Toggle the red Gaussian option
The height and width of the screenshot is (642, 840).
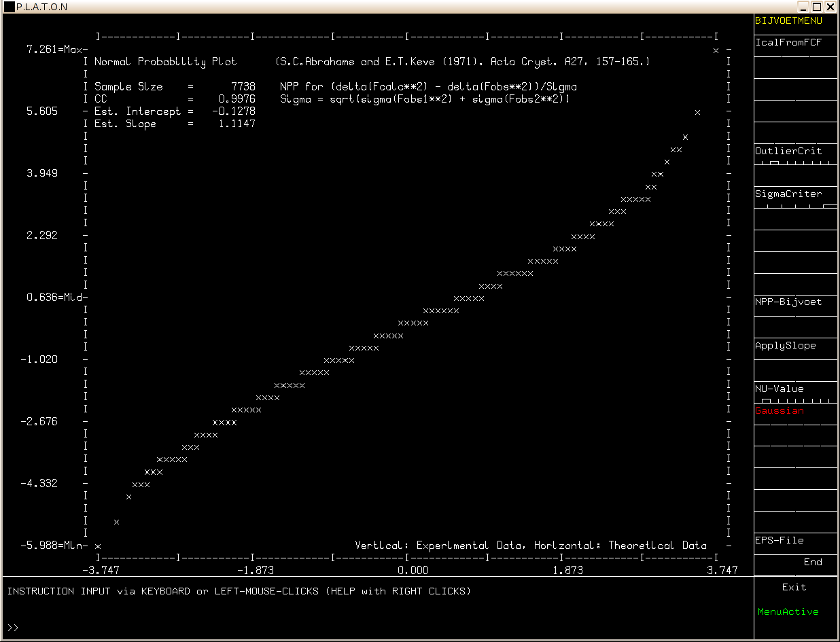coord(780,411)
